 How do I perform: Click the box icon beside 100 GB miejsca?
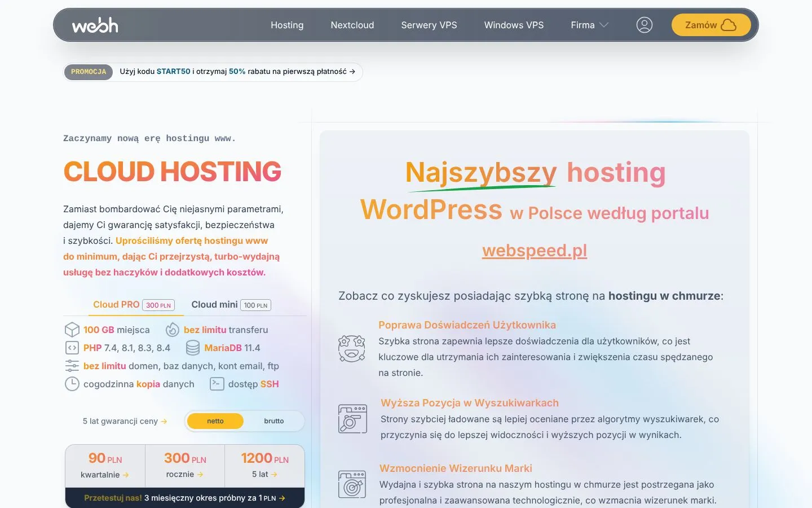click(72, 330)
